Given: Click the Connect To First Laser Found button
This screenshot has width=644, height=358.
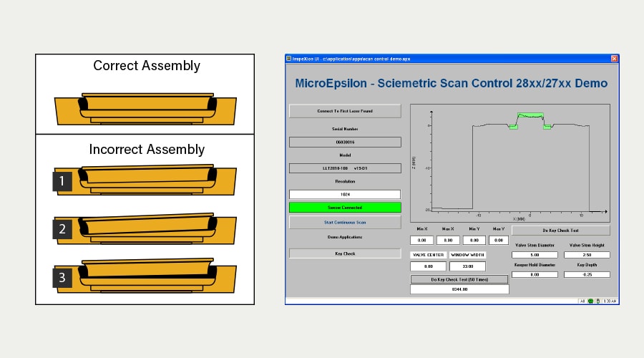Looking at the screenshot, I should tap(345, 111).
